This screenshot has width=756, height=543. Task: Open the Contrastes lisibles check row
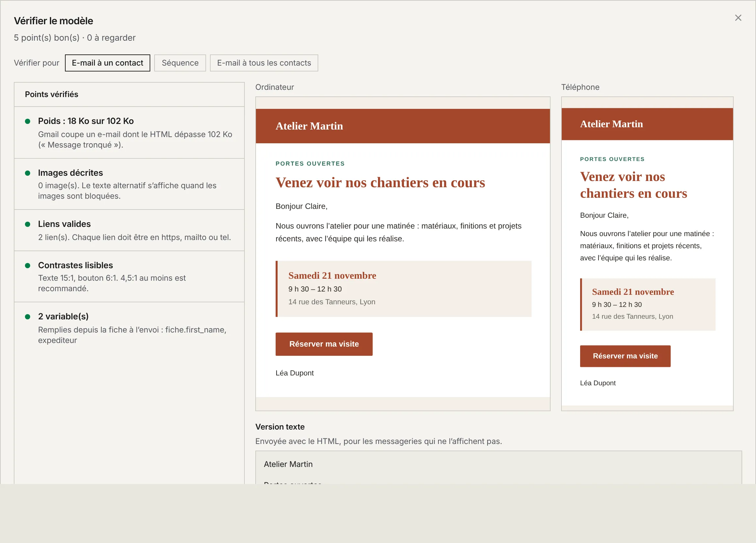click(x=129, y=276)
